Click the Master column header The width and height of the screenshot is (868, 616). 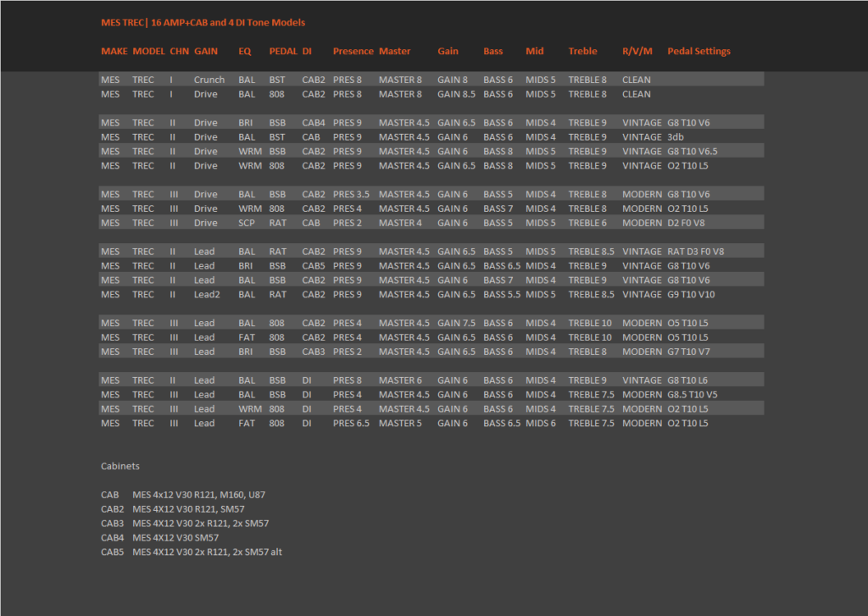(395, 51)
